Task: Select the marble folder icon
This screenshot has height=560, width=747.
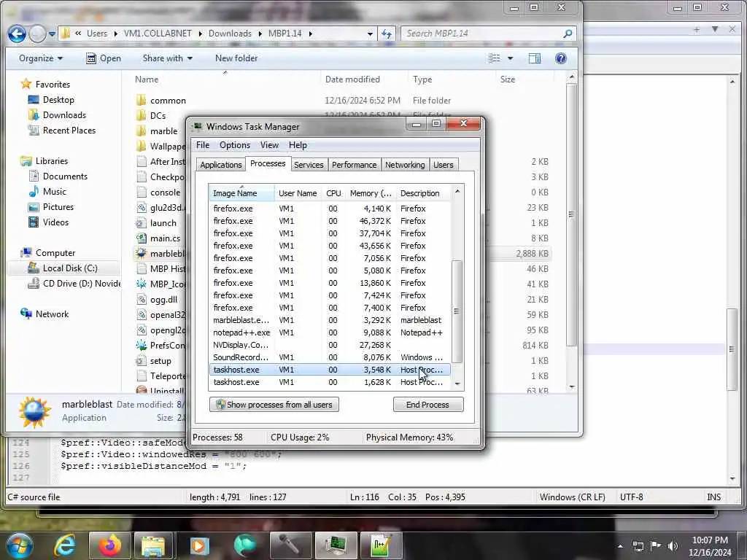Action: coord(141,131)
